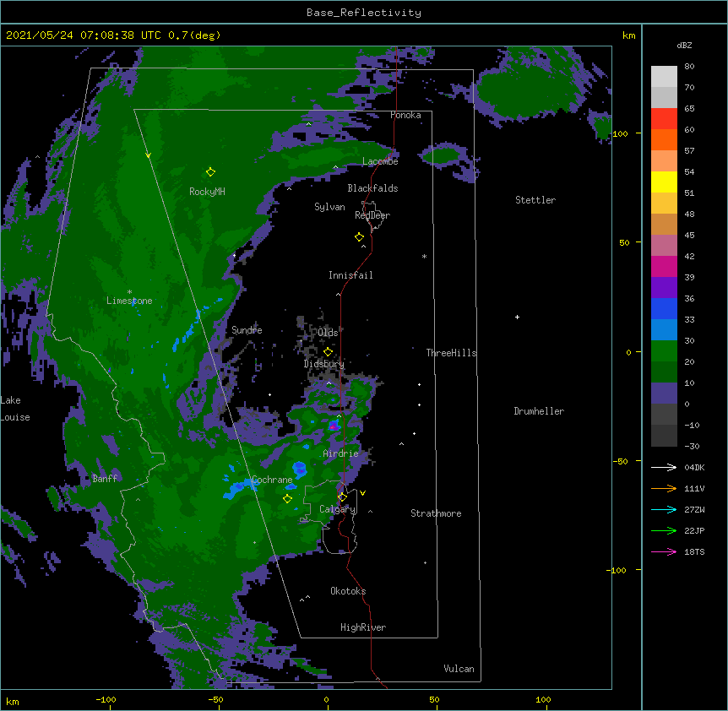The width and height of the screenshot is (728, 711).
Task: Pick the light gray top legend swatch
Action: coord(664,77)
